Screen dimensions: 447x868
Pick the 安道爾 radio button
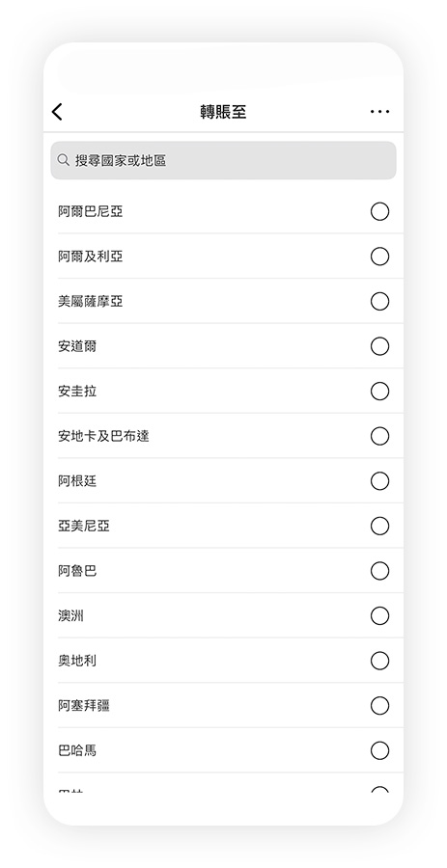pyautogui.click(x=379, y=346)
